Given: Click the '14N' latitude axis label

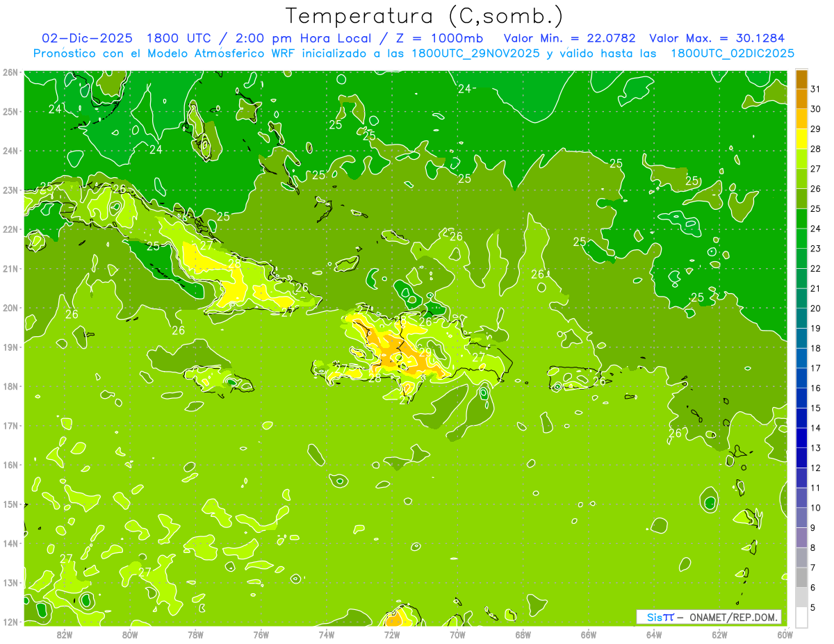Looking at the screenshot, I should point(10,543).
